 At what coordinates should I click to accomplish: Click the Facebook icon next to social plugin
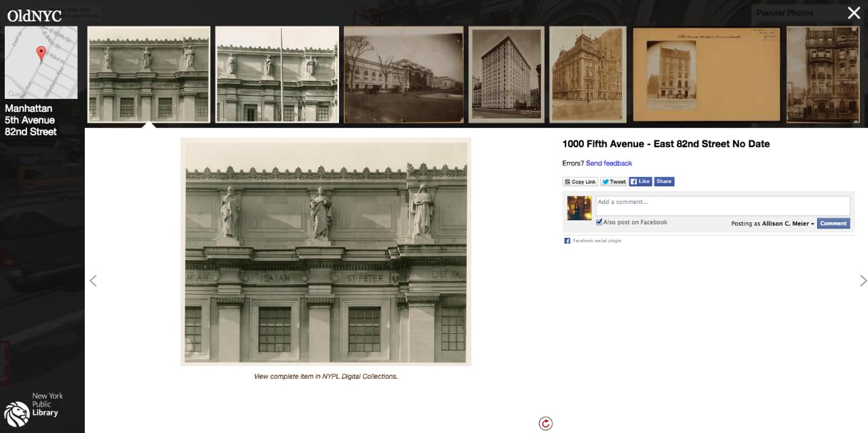click(x=567, y=240)
